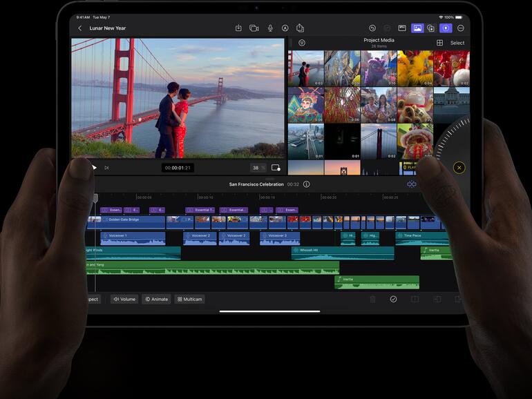Toggle the picture-in-picture layout icon
This screenshot has height=399, width=532.
click(402, 28)
